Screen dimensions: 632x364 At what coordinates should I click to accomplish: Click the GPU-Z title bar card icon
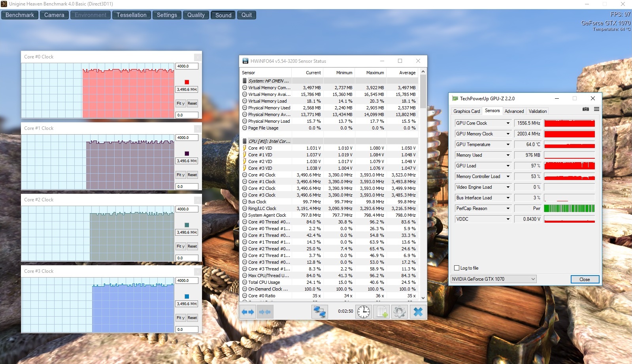click(x=455, y=99)
